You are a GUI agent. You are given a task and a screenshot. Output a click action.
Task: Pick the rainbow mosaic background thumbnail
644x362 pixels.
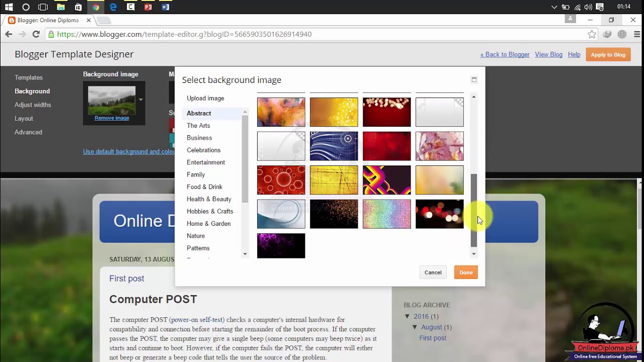386,214
